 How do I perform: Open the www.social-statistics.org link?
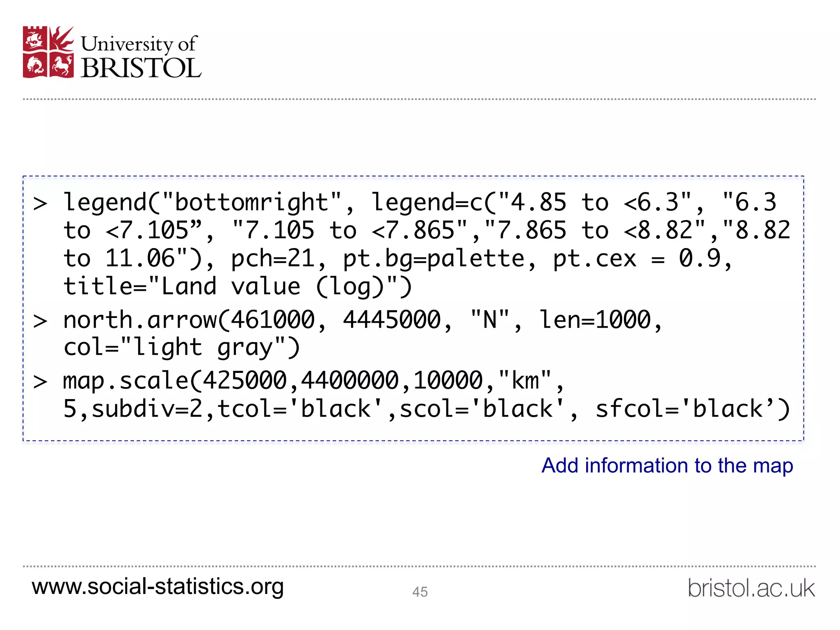click(158, 587)
